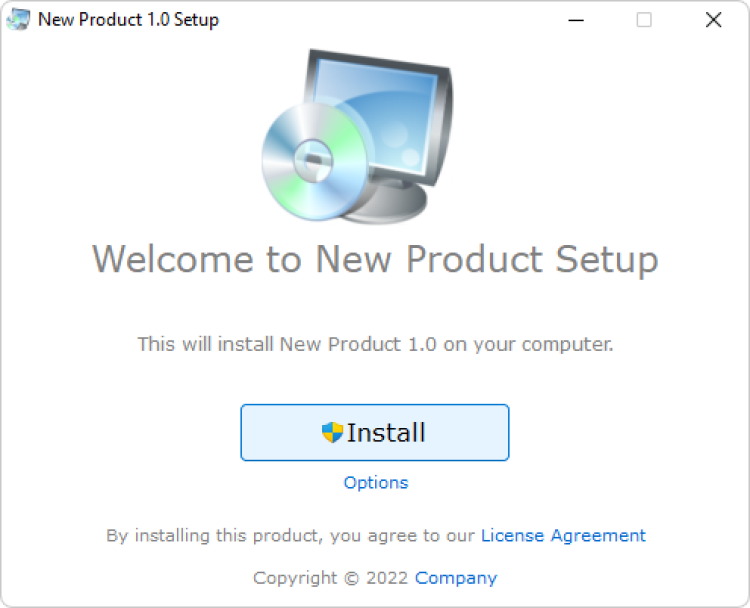Click the grayed-out maximize button
This screenshot has width=750, height=608.
(644, 19)
